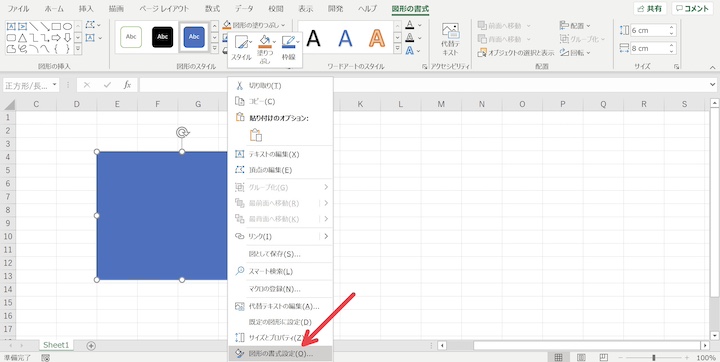
Task: Choose the down arrow shape
Action: (68, 37)
